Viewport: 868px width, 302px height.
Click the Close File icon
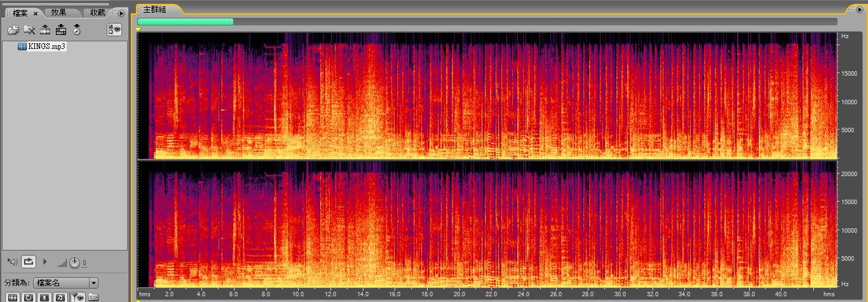click(29, 29)
